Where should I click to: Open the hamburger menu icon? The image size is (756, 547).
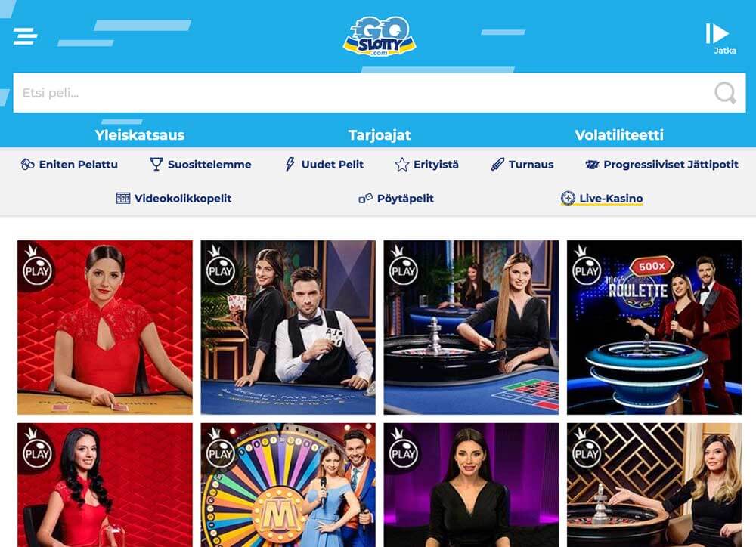point(25,36)
